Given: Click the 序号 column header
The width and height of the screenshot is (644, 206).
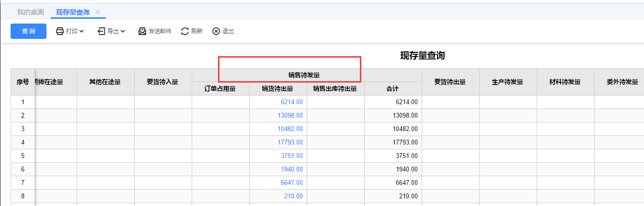Looking at the screenshot, I should point(23,82).
